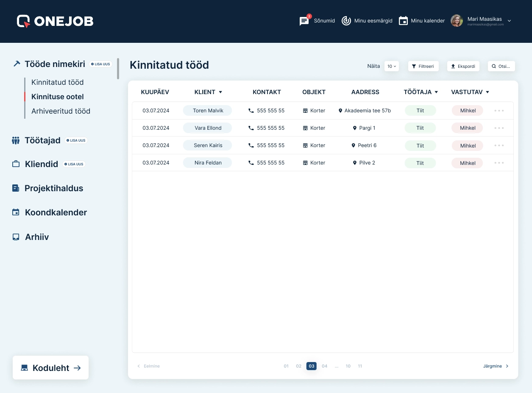The image size is (532, 393).
Task: Click the Koondkalender calendar icon
Action: click(16, 212)
